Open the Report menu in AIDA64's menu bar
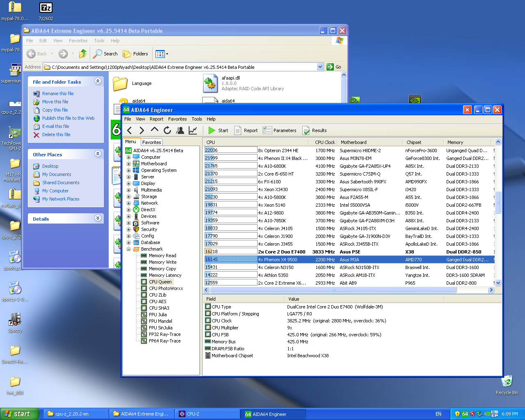Image resolution: width=525 pixels, height=420 pixels. pyautogui.click(x=156, y=119)
